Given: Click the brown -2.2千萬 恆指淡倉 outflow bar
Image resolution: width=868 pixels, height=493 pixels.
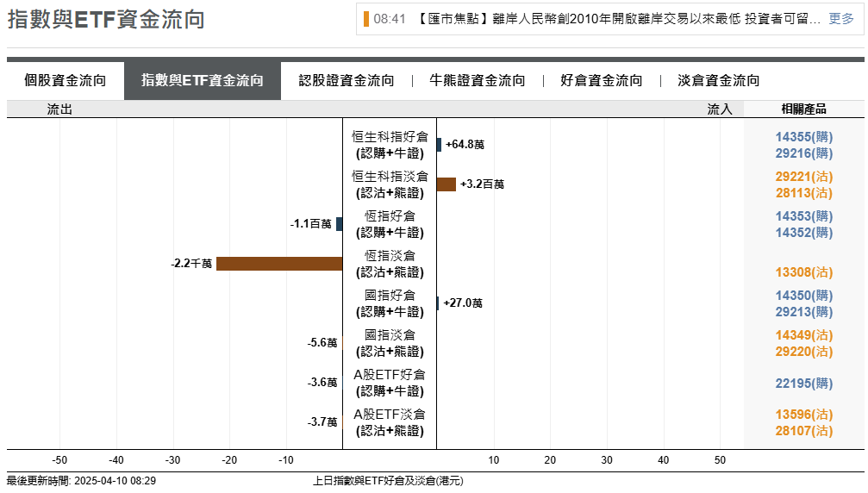Looking at the screenshot, I should click(x=278, y=264).
